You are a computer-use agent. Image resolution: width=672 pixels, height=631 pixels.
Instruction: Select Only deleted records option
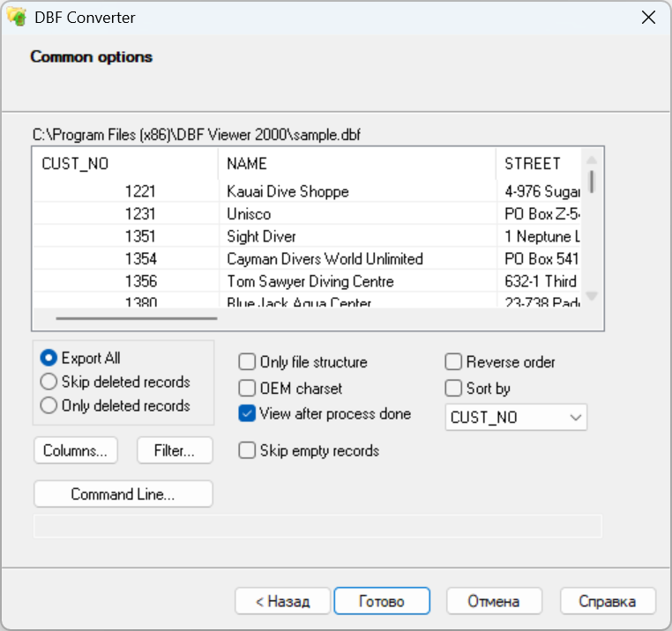(49, 406)
